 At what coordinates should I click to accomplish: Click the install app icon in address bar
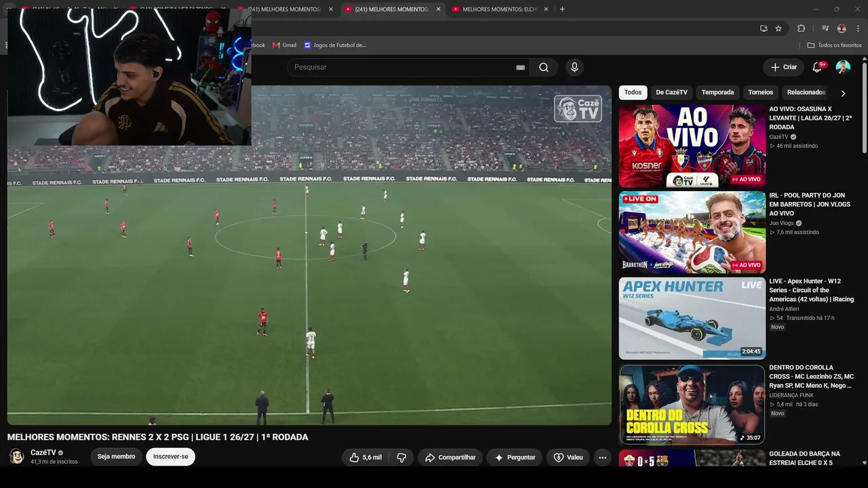click(764, 28)
